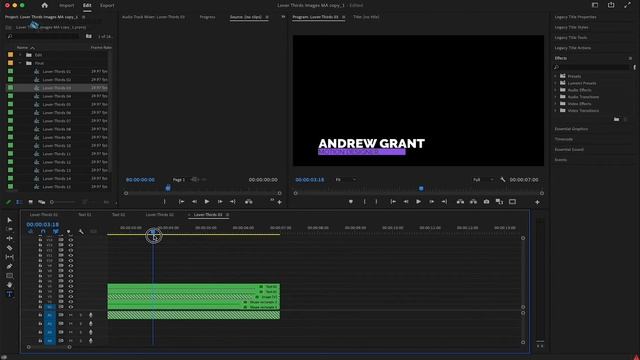The height and width of the screenshot is (360, 640).
Task: Click Mark Out in Program monitor
Action: 376,202
